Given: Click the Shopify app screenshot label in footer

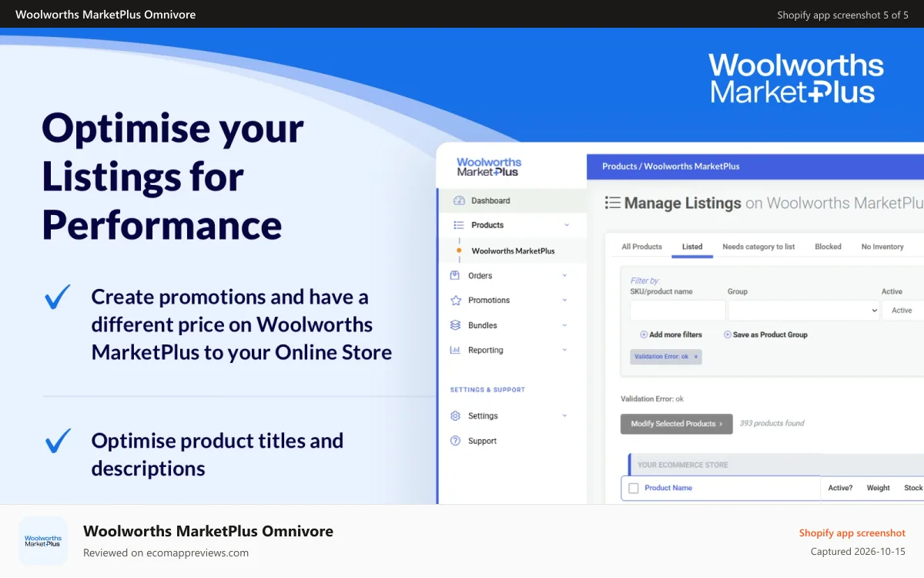Looking at the screenshot, I should [852, 533].
